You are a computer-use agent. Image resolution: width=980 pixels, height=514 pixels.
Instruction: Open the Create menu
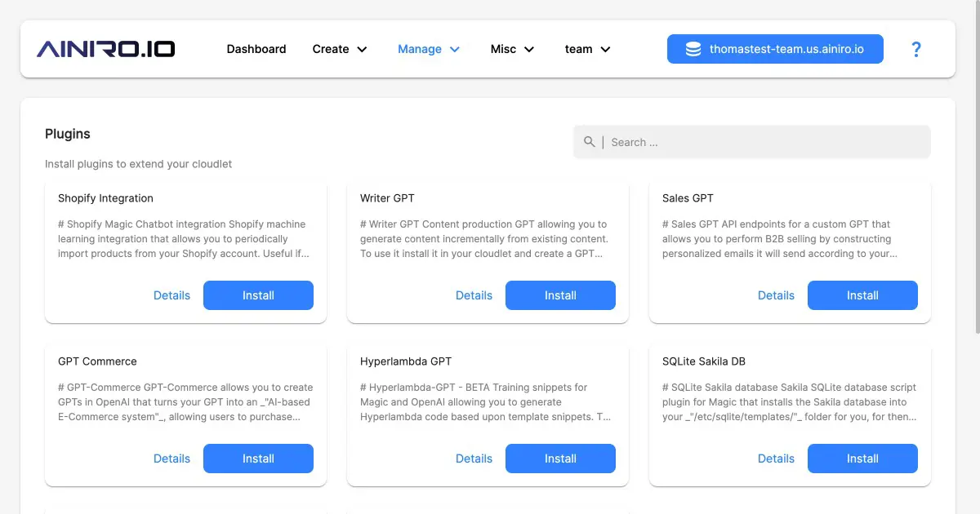point(340,49)
